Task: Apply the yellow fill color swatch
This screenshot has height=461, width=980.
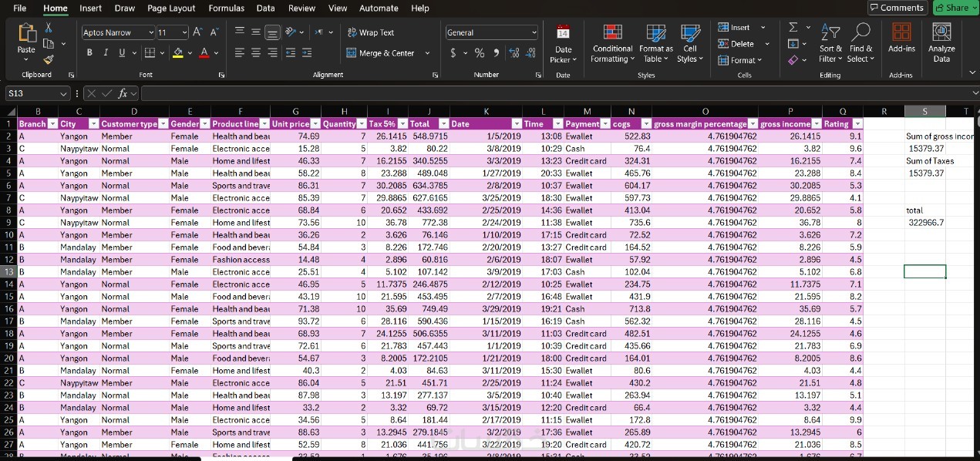Action: [178, 52]
